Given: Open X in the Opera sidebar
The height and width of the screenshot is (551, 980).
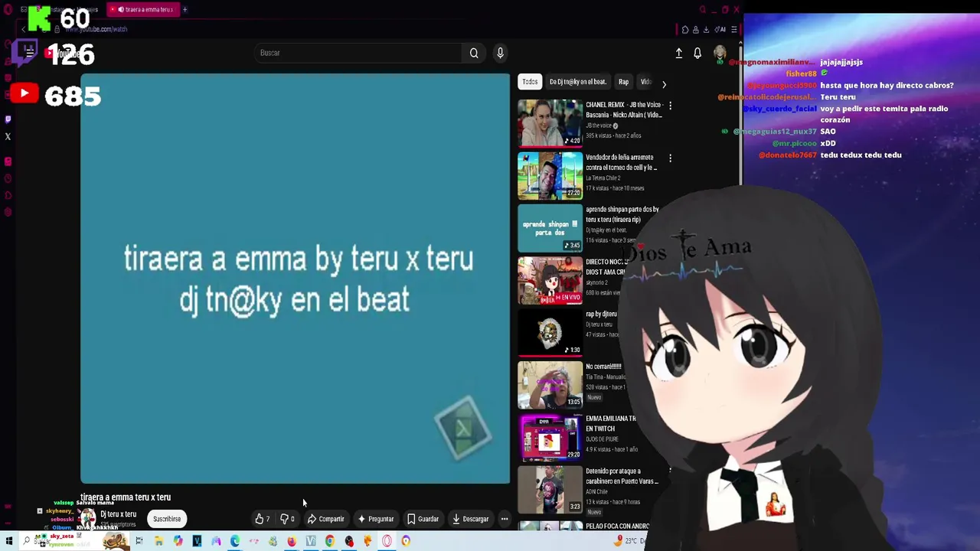Looking at the screenshot, I should [8, 137].
